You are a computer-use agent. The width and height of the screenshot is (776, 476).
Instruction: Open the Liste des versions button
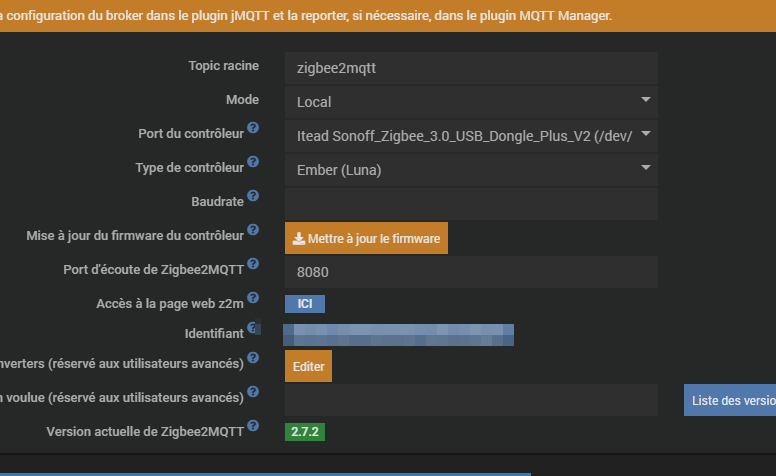(x=730, y=400)
